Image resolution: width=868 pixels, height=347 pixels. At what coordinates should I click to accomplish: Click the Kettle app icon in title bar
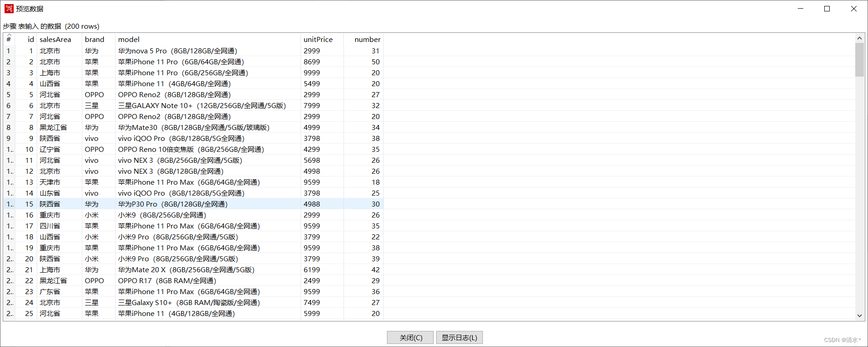[9, 9]
